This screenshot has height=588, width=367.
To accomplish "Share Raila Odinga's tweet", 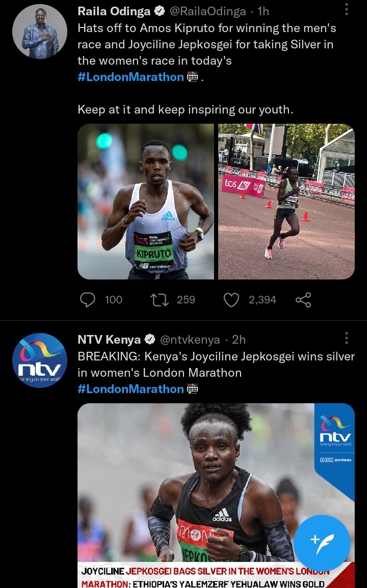I will (x=303, y=300).
